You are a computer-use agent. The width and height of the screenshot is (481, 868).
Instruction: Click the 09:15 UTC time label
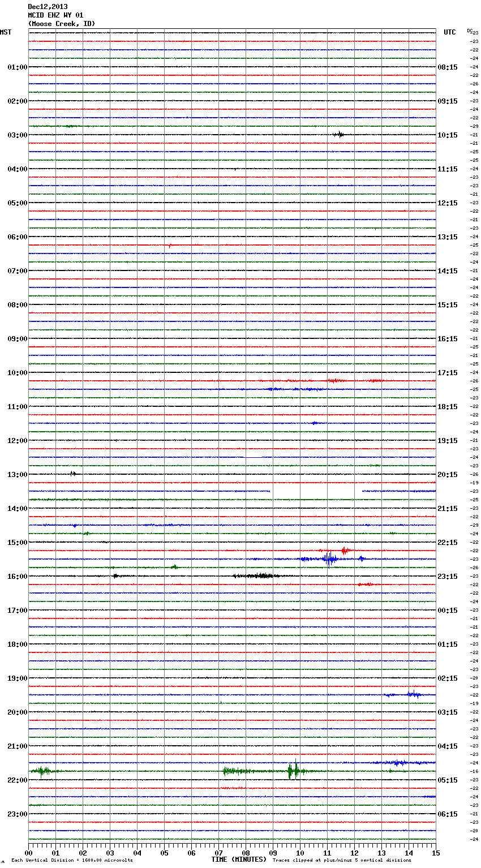(x=448, y=101)
